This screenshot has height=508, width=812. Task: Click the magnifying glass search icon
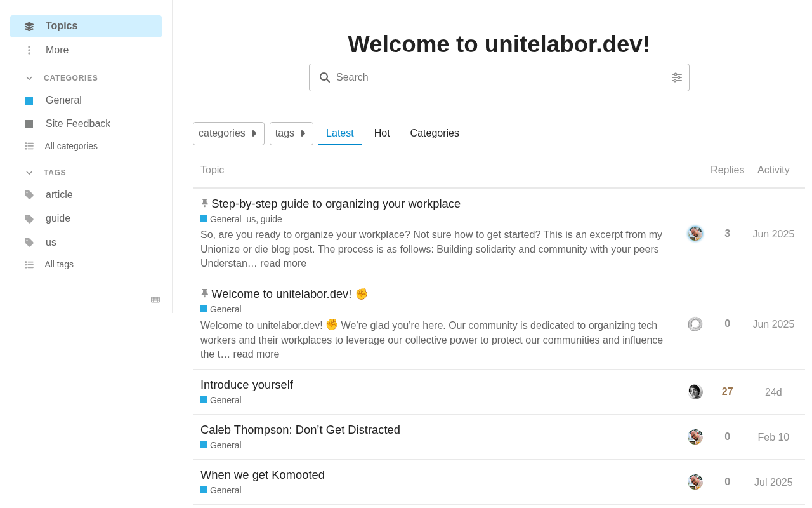pos(325,77)
